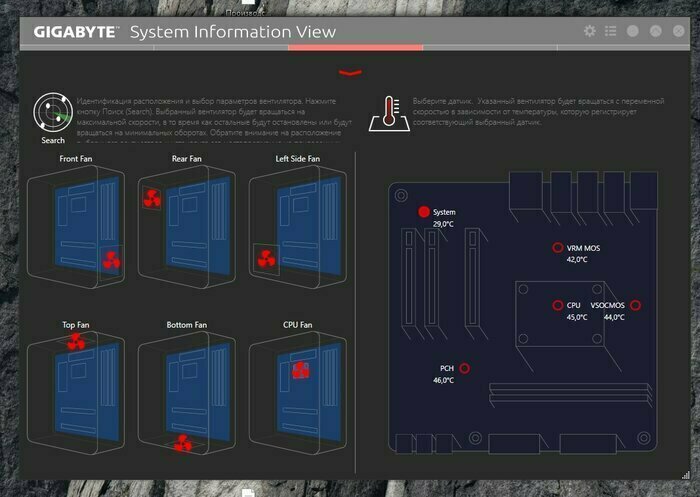Click the middle round title bar button
The width and height of the screenshot is (700, 497).
coord(655,31)
